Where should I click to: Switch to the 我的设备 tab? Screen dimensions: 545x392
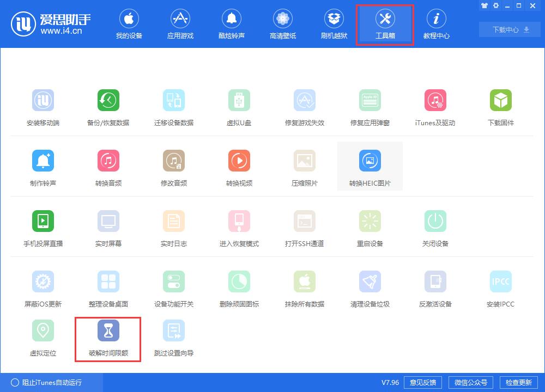click(x=129, y=23)
